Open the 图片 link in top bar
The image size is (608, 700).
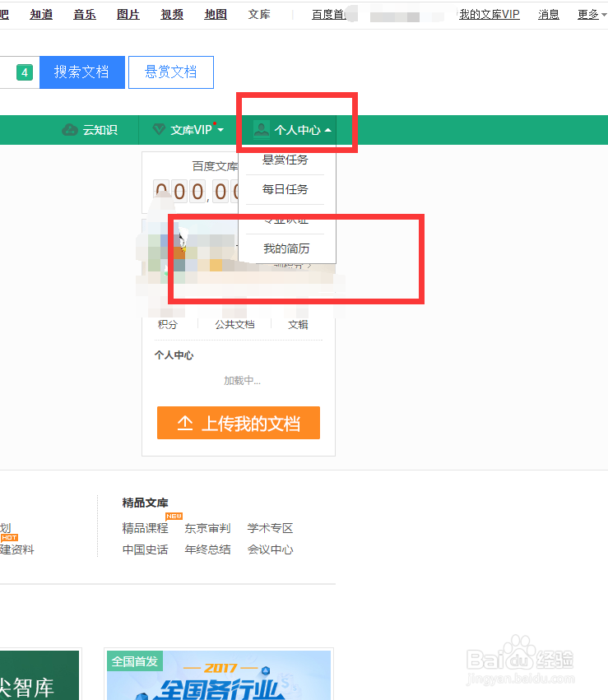pos(128,14)
